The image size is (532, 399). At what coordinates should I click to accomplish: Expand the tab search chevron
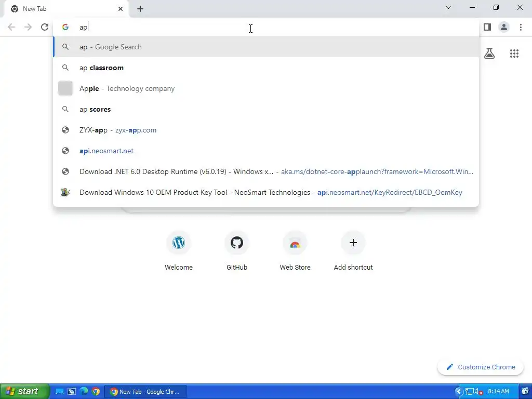coord(448,7)
